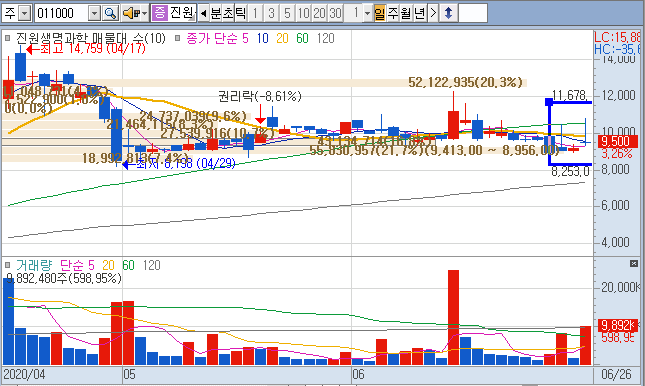Image resolution: width=645 pixels, height=386 pixels.
Task: Switch chart to 분 (minute) period
Action: 216,13
